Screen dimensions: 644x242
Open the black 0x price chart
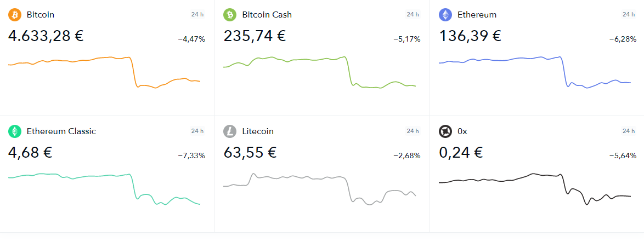(535, 189)
